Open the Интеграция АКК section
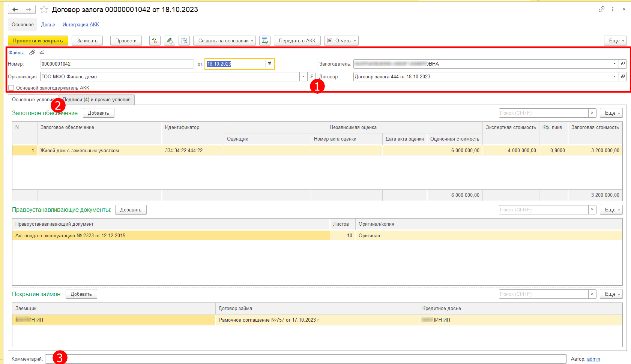 [81, 24]
